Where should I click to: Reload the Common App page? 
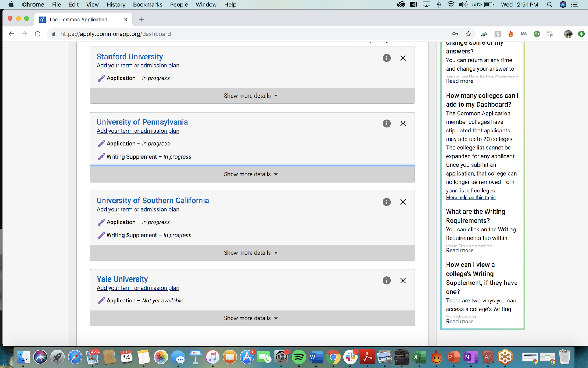pos(37,34)
